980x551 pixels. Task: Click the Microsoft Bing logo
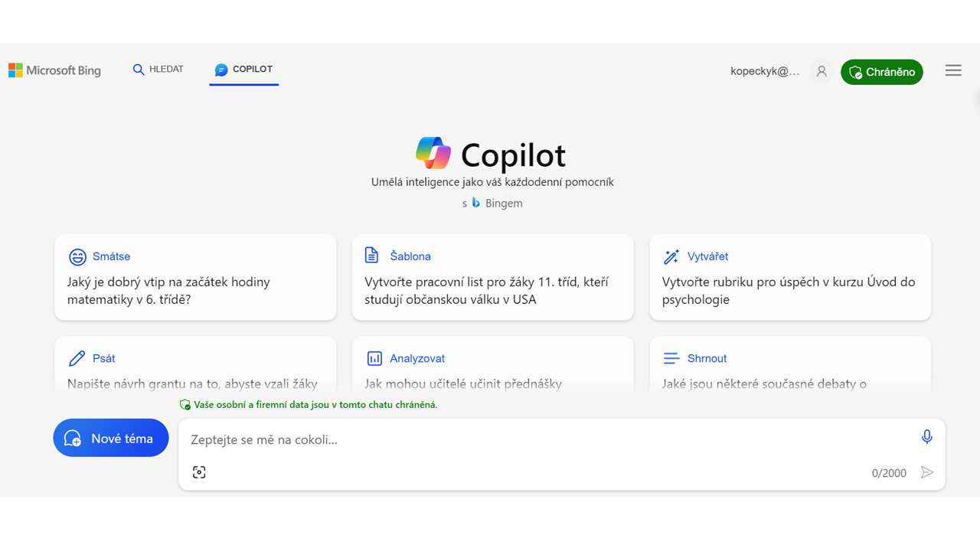[x=54, y=70]
